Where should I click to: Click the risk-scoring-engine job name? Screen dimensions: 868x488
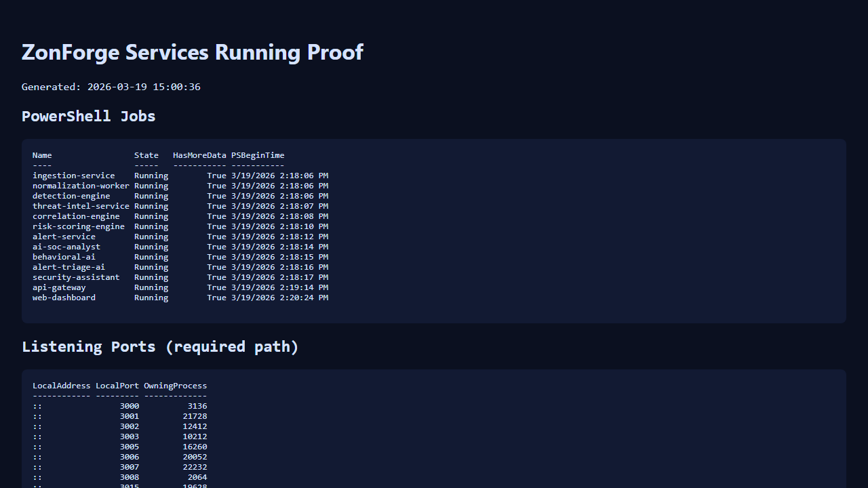[79, 226]
